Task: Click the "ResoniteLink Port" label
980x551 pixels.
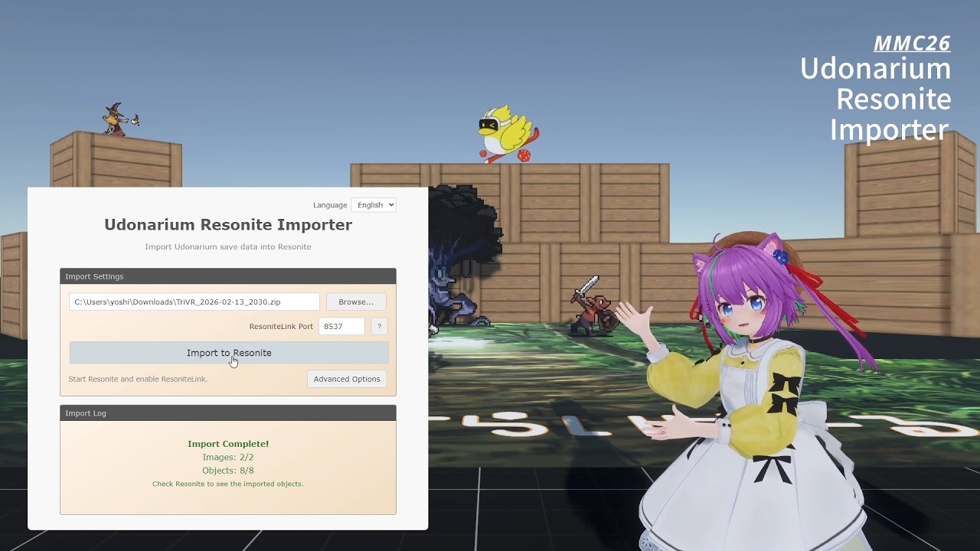Action: (x=281, y=326)
